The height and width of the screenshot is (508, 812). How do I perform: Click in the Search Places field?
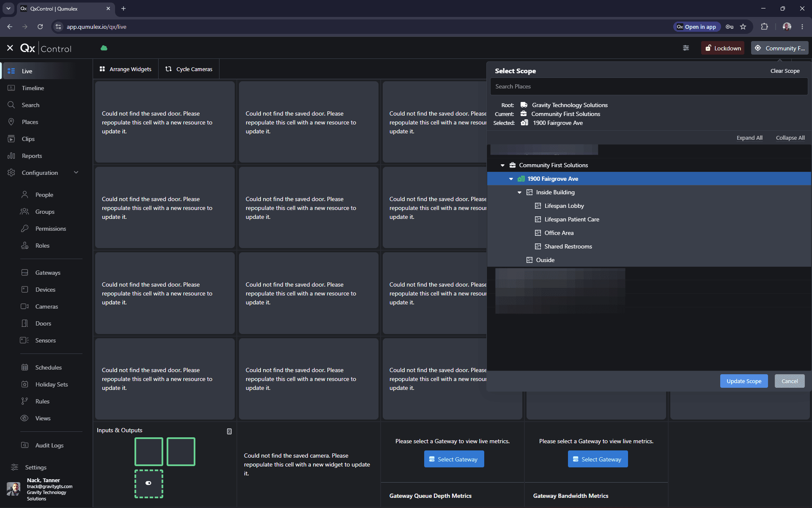[649, 86]
